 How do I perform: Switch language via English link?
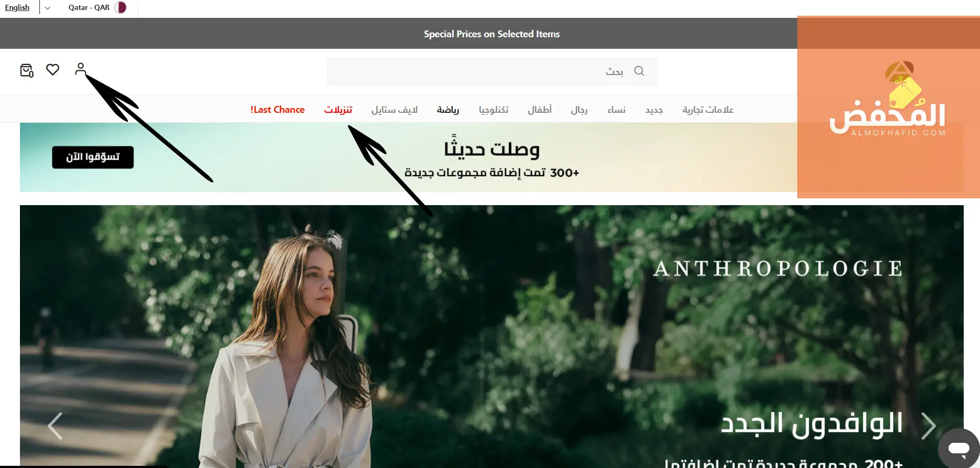point(17,7)
